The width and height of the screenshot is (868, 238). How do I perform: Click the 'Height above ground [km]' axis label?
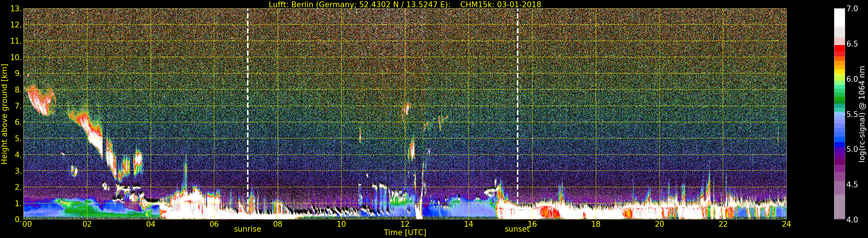4,114
